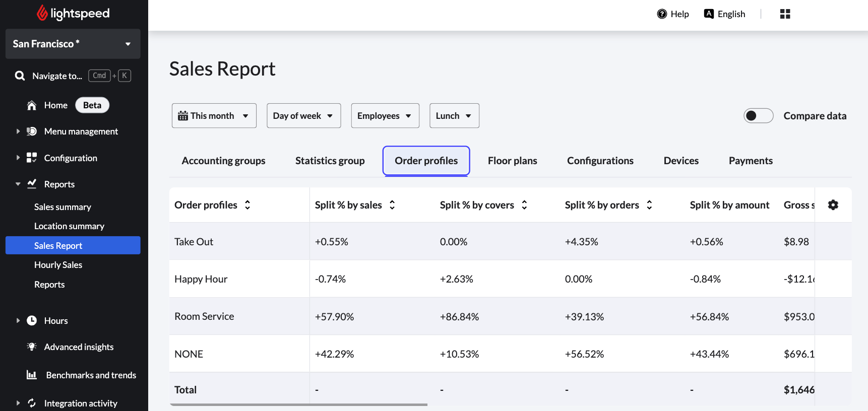The image size is (868, 411).
Task: Click the Navigate to search icon
Action: [20, 76]
